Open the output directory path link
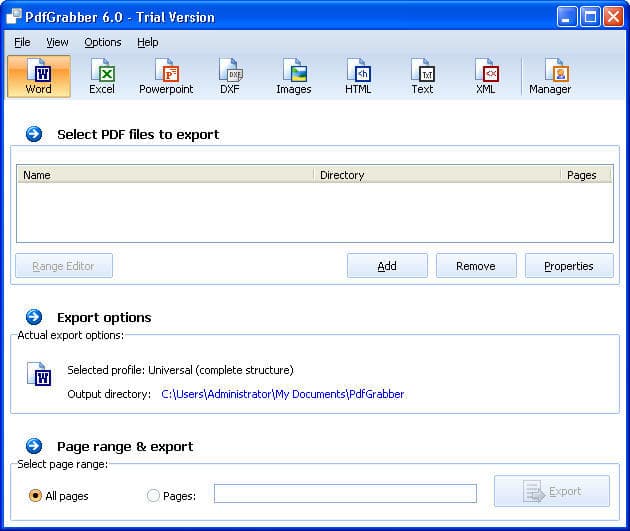 [282, 394]
